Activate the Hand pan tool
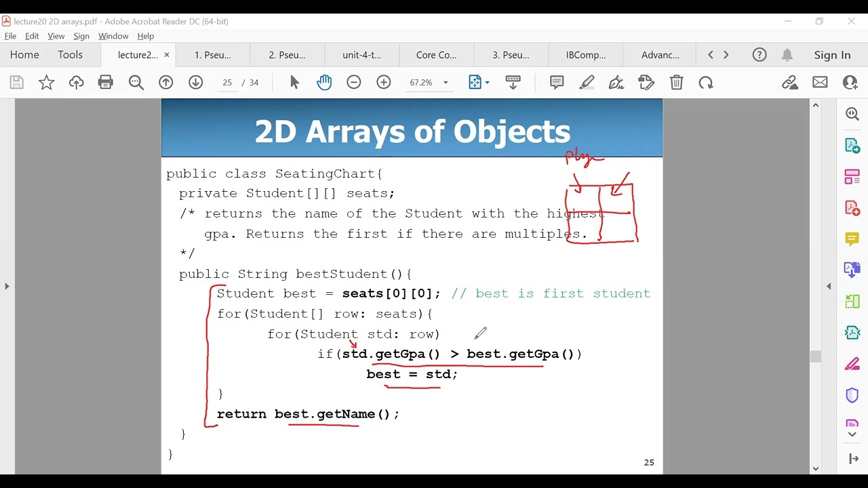The height and width of the screenshot is (488, 868). [324, 83]
